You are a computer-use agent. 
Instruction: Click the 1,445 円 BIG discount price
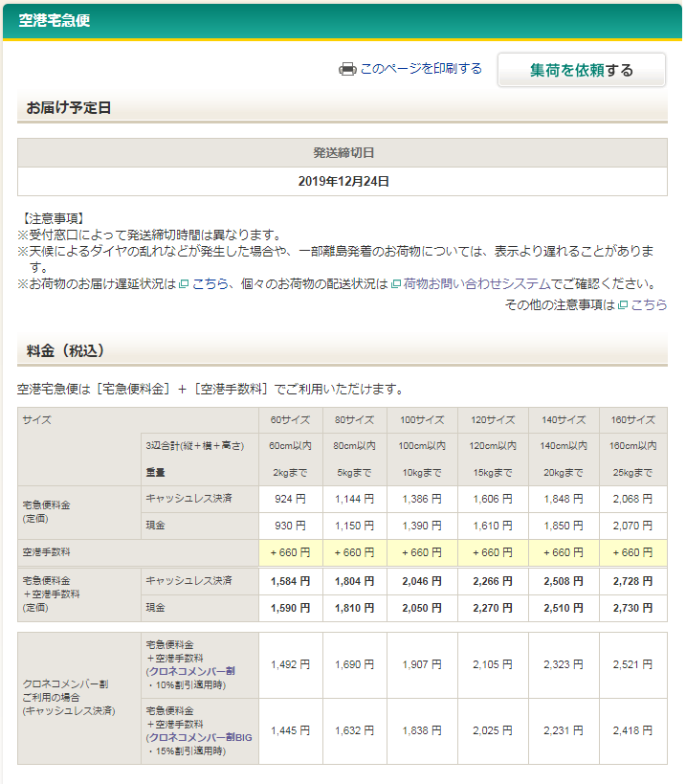[290, 730]
